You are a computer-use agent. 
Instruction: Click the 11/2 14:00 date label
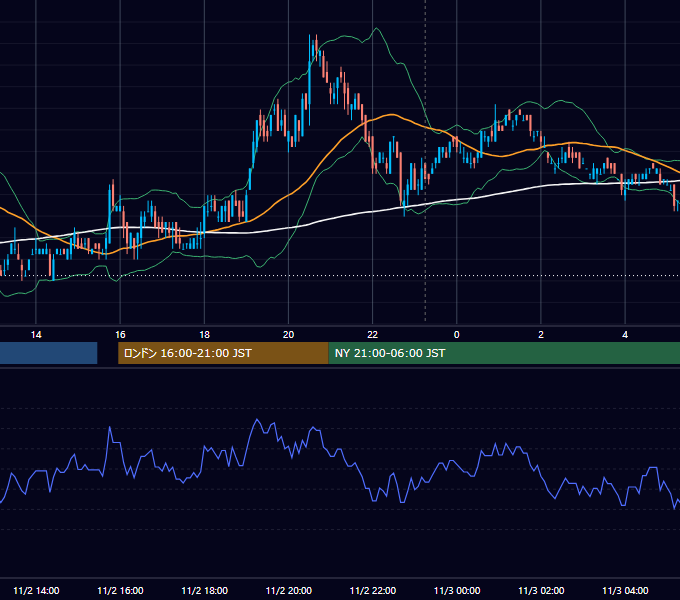pyautogui.click(x=36, y=590)
